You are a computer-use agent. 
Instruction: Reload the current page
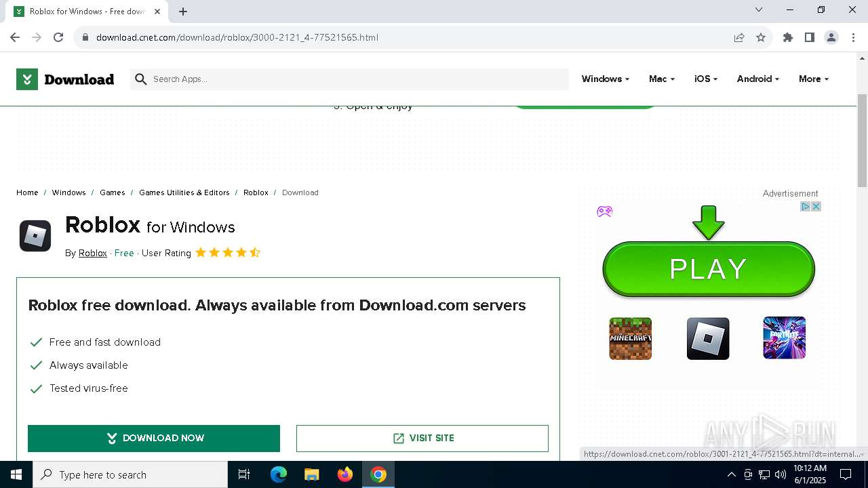58,37
